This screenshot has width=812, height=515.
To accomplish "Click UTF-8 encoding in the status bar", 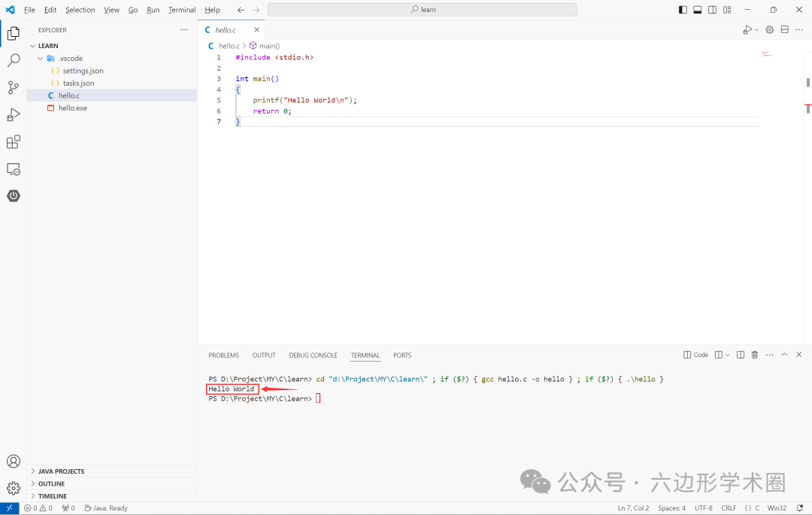I will pyautogui.click(x=703, y=508).
